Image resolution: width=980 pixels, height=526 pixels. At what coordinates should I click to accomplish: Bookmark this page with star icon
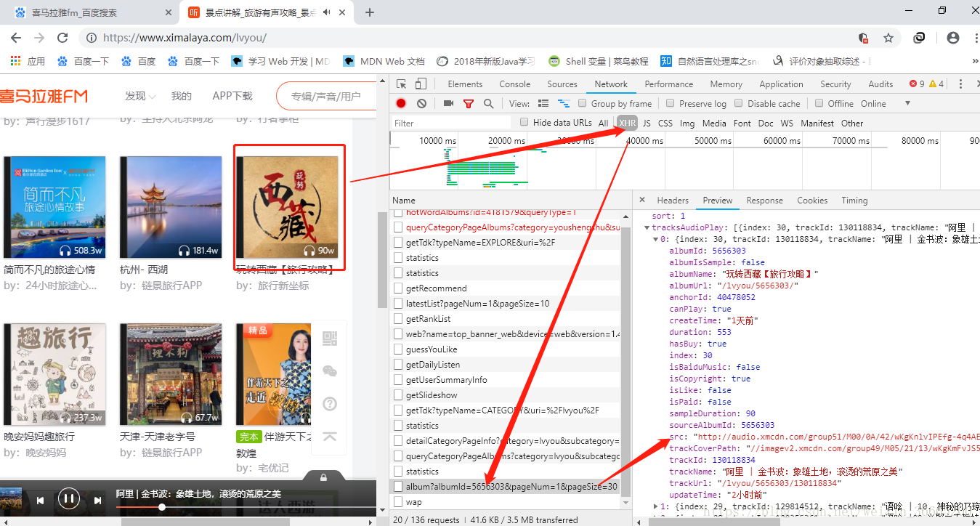click(888, 38)
